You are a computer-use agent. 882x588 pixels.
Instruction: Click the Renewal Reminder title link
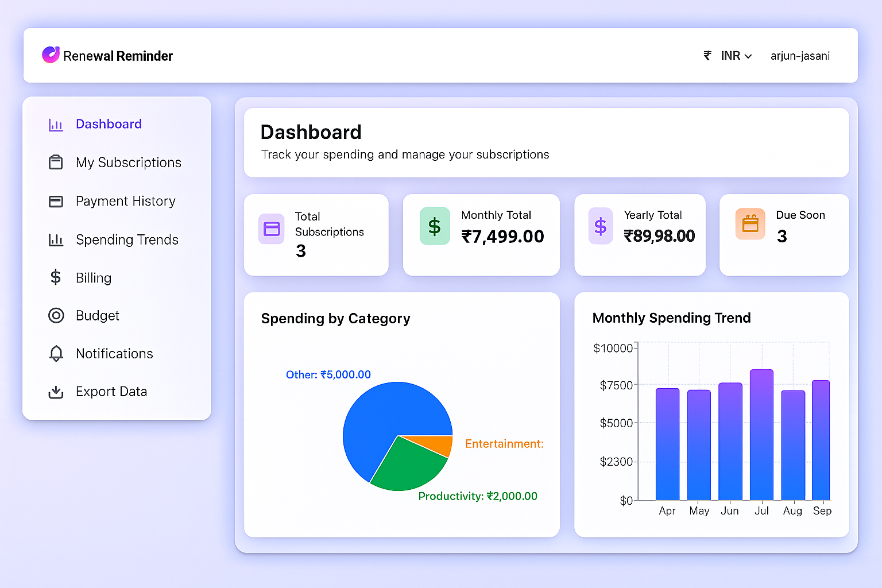pos(118,56)
